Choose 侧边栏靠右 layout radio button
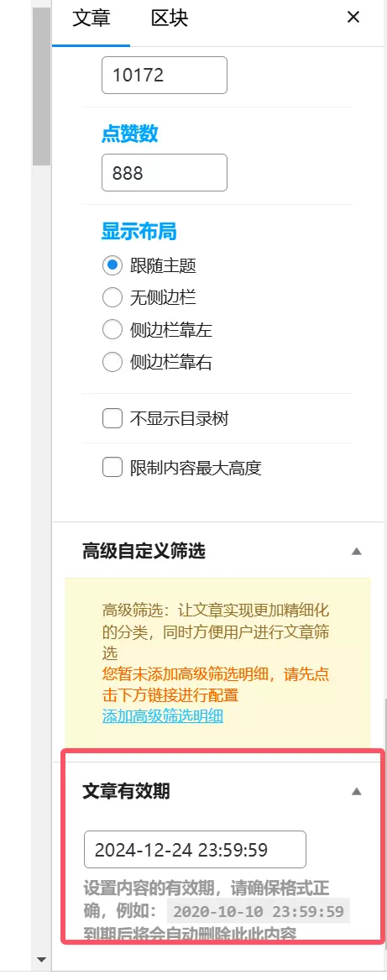This screenshot has height=980, width=387. (x=112, y=362)
